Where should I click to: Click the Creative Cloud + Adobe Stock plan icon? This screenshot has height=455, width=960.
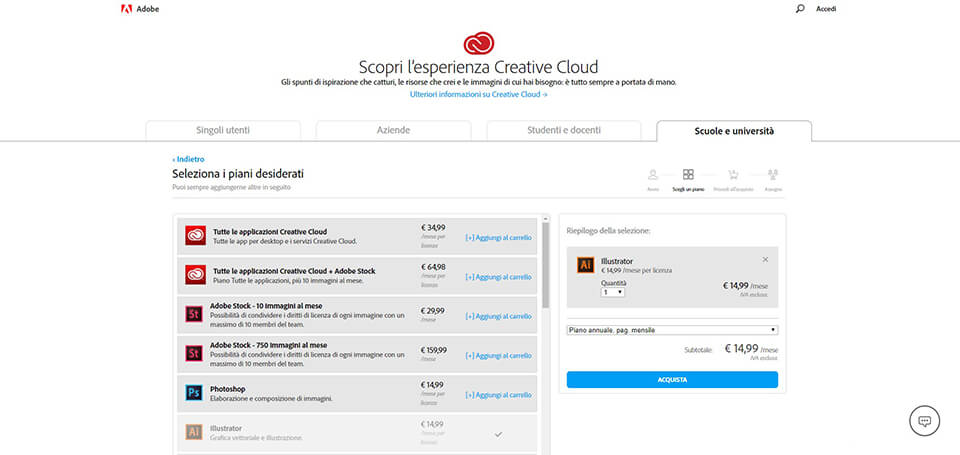[x=195, y=275]
